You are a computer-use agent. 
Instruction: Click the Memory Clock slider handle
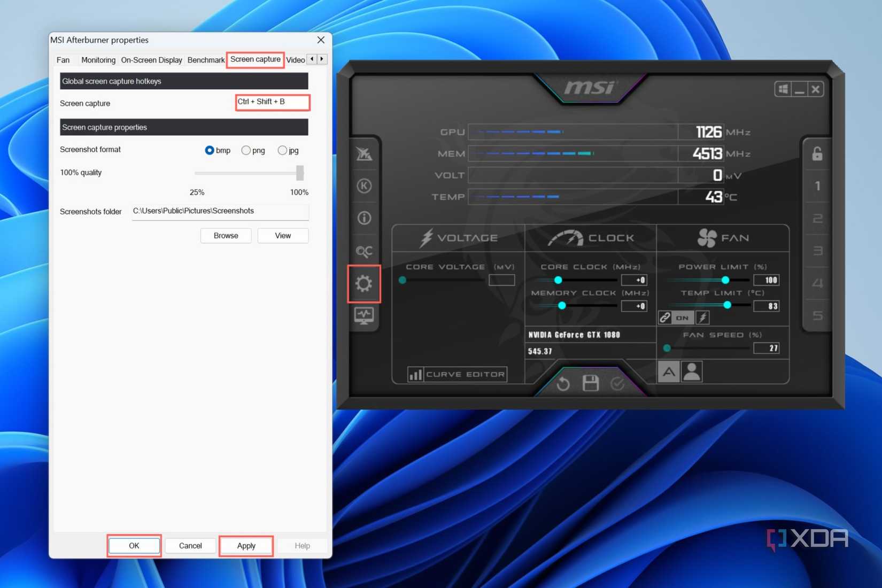(x=562, y=306)
